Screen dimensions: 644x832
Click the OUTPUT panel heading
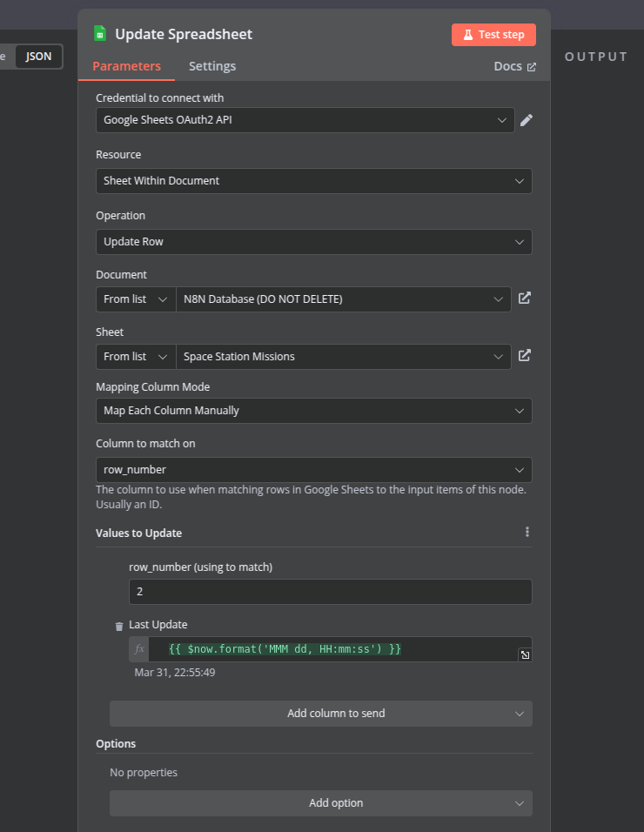tap(596, 57)
